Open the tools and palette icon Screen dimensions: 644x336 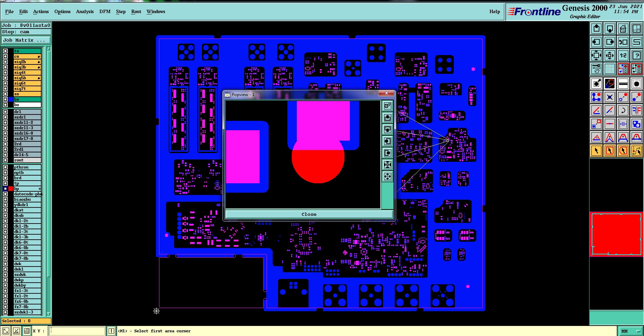596,69
